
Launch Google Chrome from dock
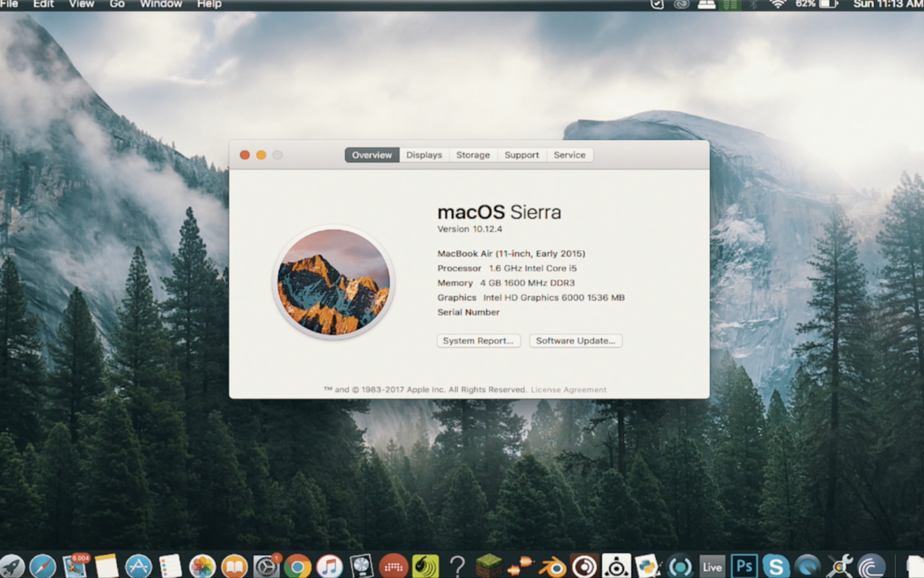click(x=299, y=566)
